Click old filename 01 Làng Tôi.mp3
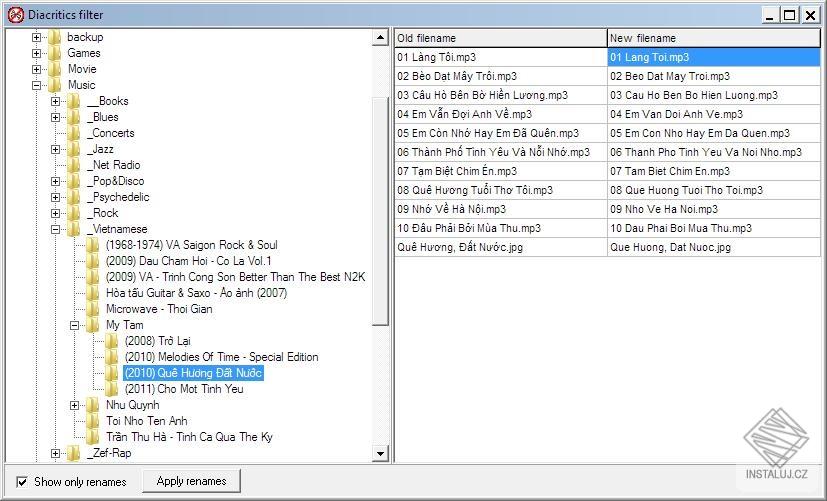The image size is (827, 501). 501,57
